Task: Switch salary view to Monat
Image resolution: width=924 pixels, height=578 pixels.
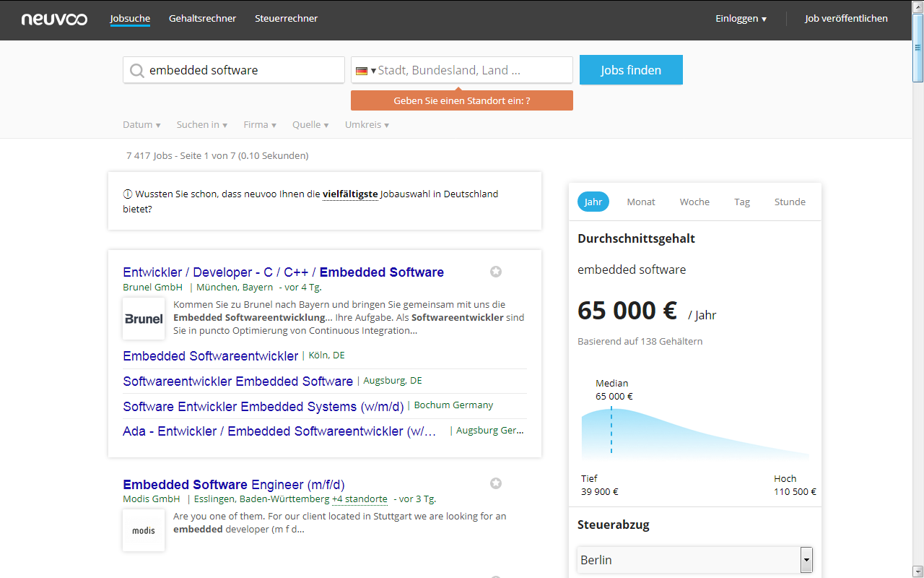Action: tap(641, 202)
